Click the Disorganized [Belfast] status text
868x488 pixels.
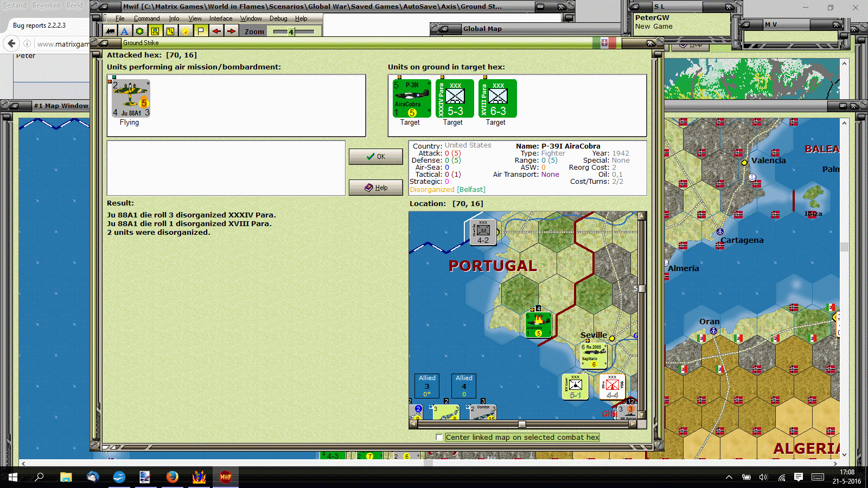click(x=448, y=189)
